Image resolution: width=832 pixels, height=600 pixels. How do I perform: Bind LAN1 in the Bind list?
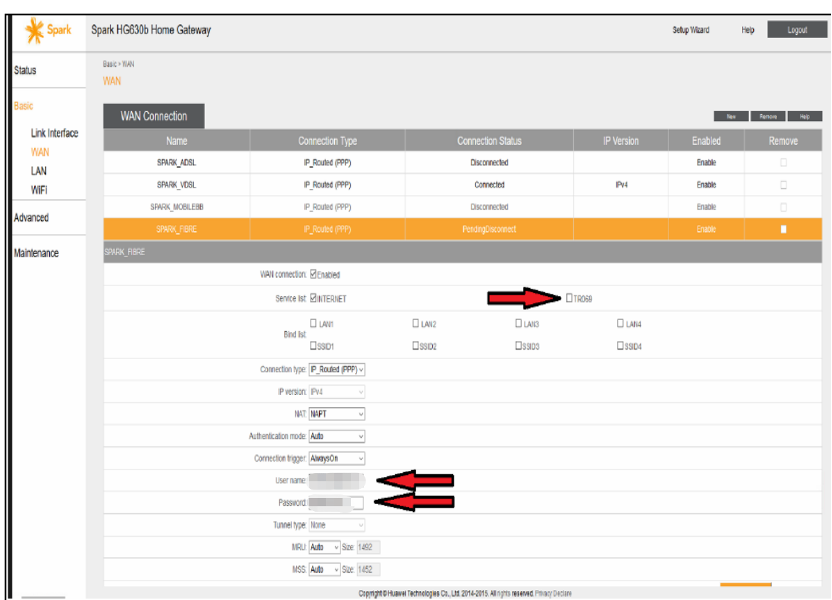click(x=313, y=323)
